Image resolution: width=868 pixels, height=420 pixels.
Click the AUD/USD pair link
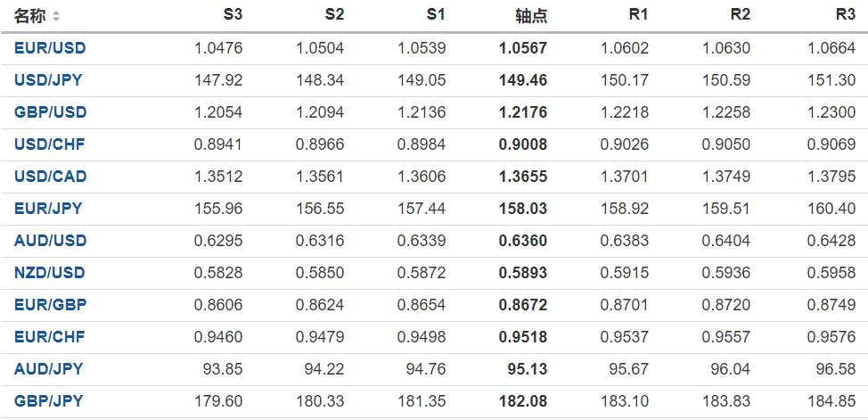[50, 241]
